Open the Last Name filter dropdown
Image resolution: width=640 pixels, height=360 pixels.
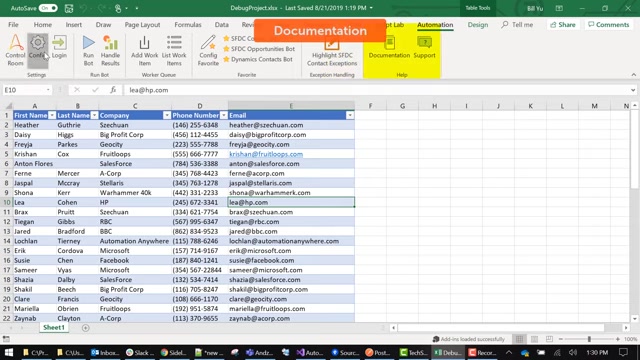[94, 116]
